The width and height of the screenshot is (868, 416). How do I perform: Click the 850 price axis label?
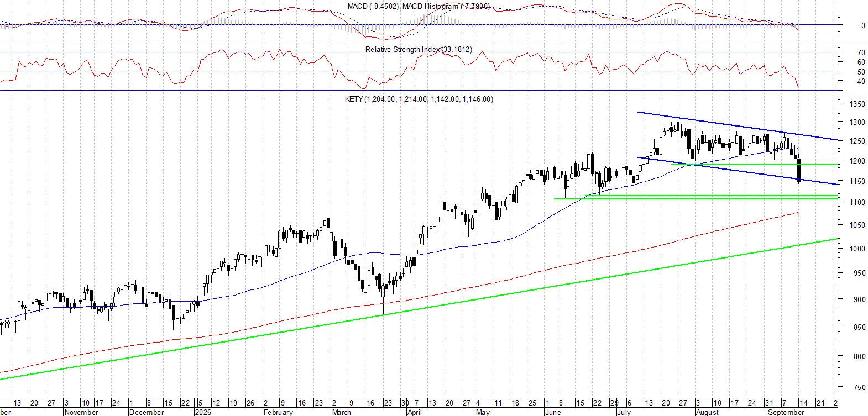pos(860,327)
